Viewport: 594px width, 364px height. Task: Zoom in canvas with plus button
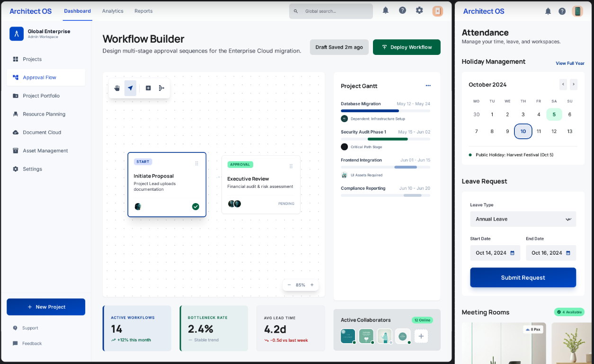312,285
